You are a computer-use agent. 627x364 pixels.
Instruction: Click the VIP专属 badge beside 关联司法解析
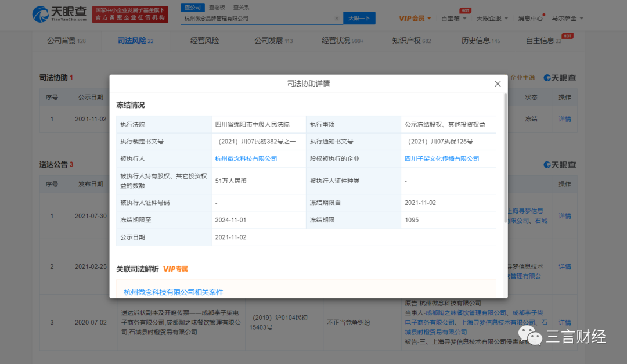point(175,269)
